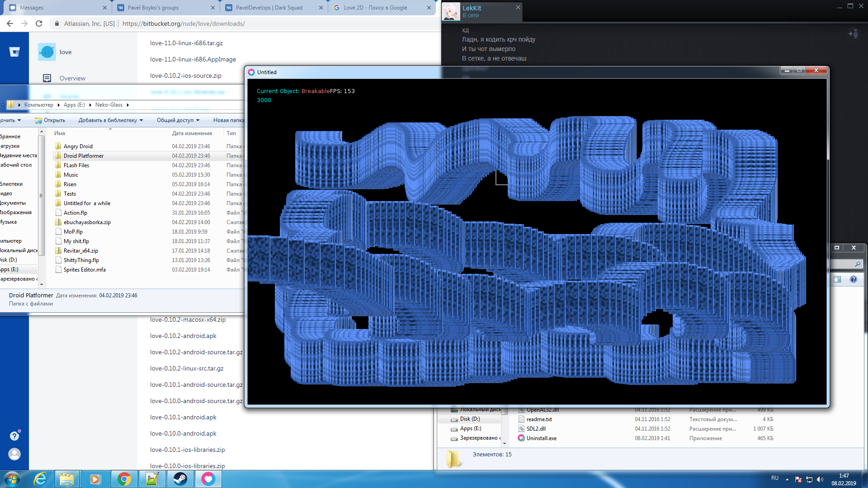Switch to Chrome in taskbar

124,479
